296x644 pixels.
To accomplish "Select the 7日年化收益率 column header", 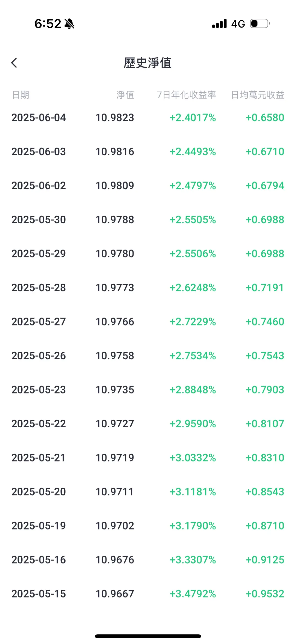I will [186, 95].
